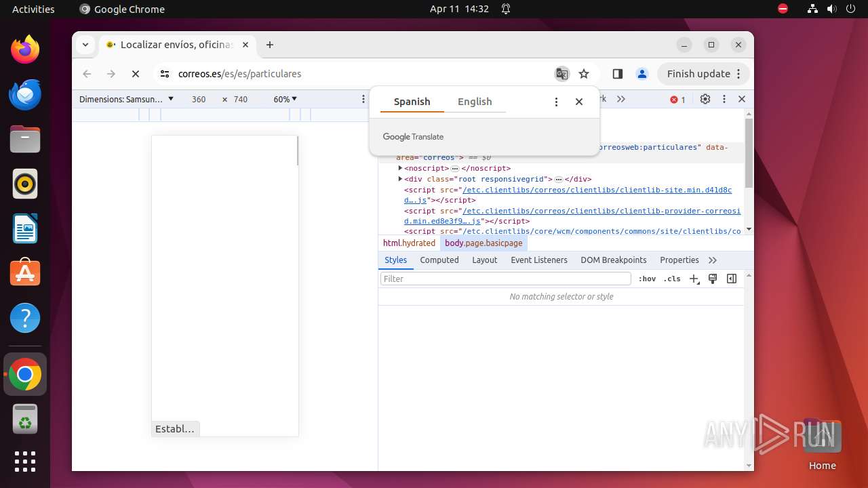The image size is (868, 488).
Task: Open the Files manager in the dock
Action: (x=25, y=139)
